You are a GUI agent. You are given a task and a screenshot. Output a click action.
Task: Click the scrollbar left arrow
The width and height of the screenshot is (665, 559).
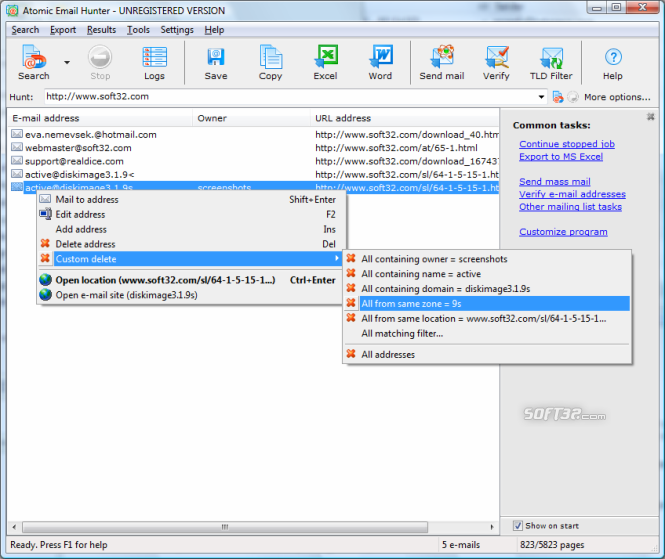[x=14, y=527]
